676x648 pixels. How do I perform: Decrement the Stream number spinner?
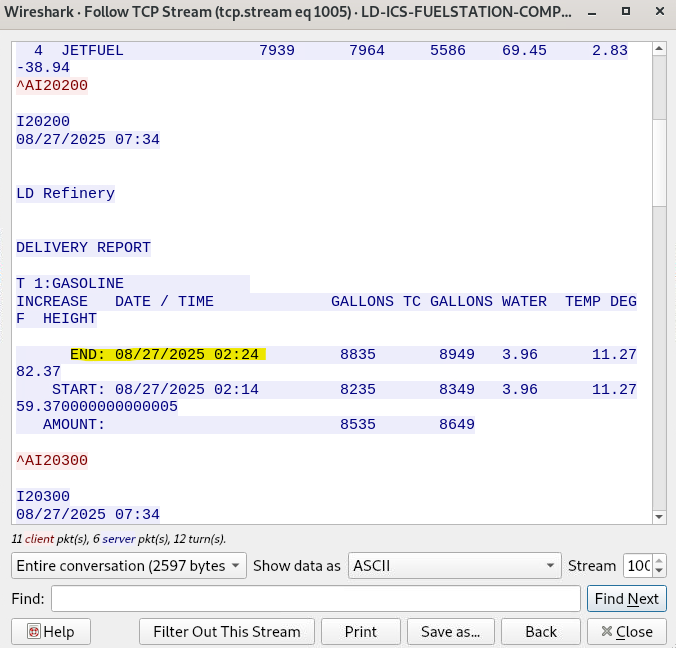pyautogui.click(x=658, y=571)
